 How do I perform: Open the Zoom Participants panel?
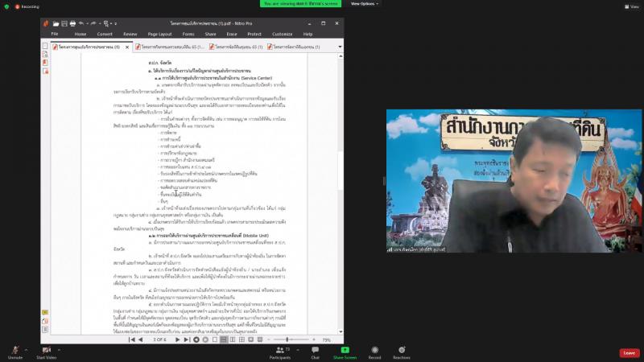pyautogui.click(x=280, y=352)
